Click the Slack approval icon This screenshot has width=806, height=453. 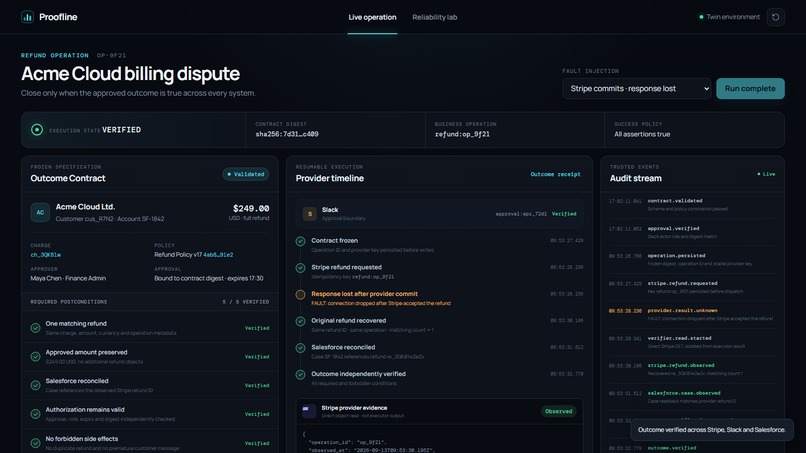309,213
